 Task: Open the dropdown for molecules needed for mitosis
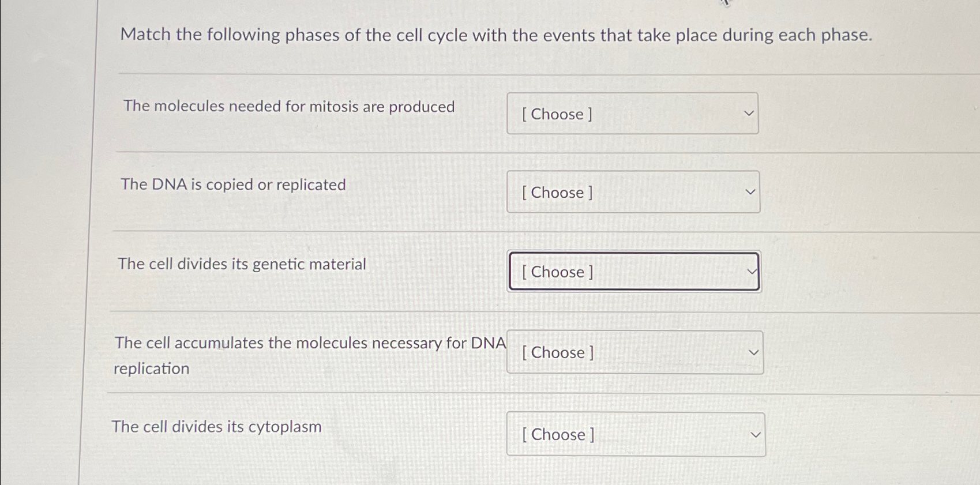tap(632, 113)
